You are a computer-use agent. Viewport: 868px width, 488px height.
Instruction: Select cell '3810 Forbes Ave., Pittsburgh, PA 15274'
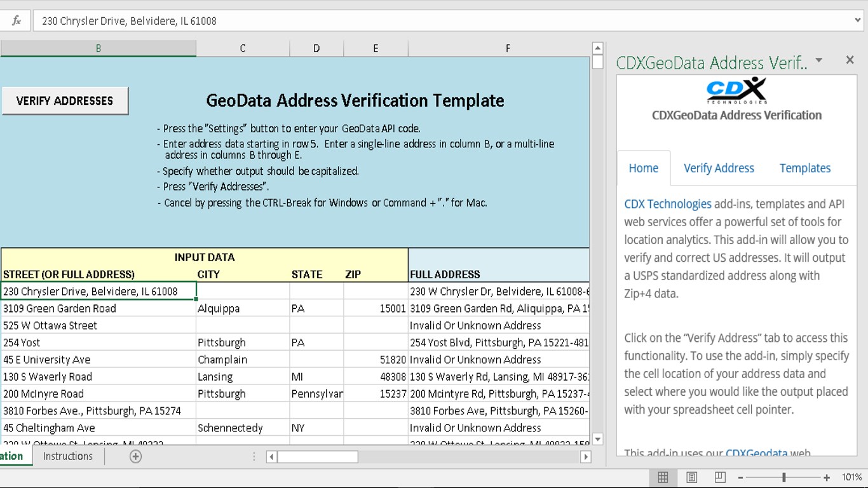[x=98, y=411]
